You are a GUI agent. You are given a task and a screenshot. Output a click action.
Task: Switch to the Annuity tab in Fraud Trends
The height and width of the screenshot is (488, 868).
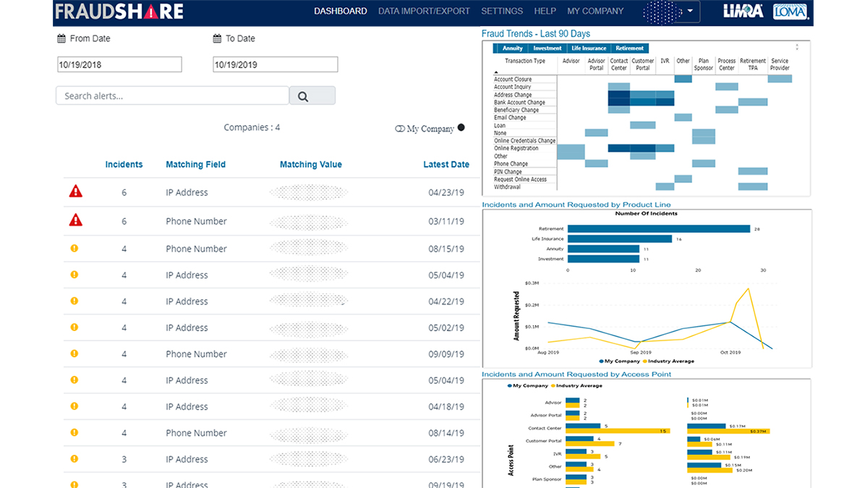[x=512, y=48]
